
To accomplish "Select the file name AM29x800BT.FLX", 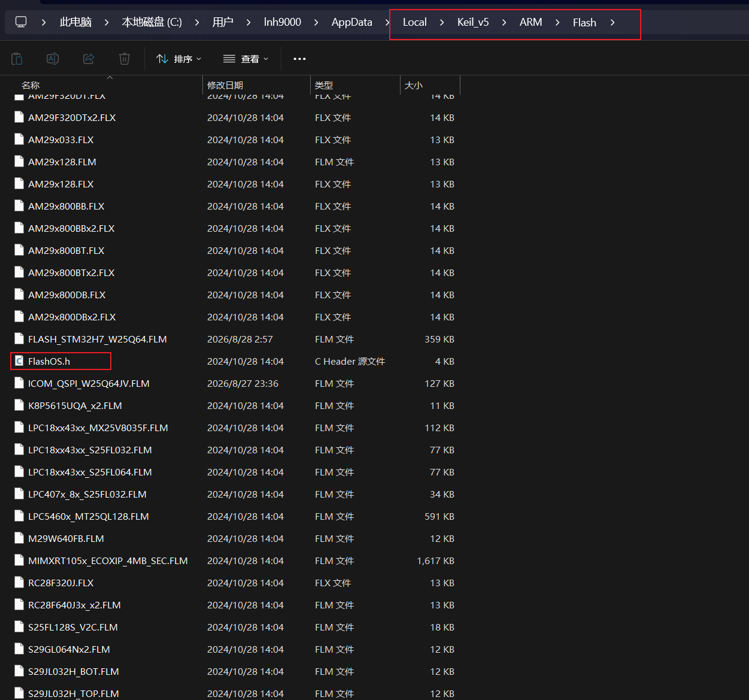I will click(x=66, y=250).
